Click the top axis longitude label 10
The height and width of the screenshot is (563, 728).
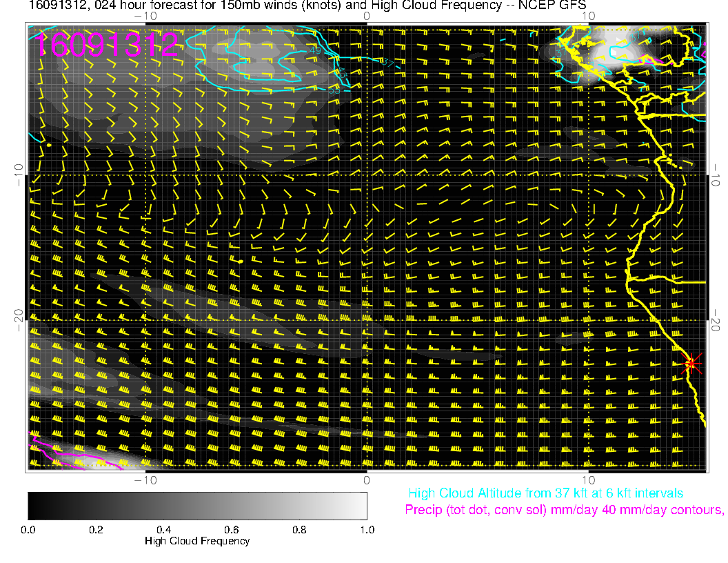pos(588,16)
